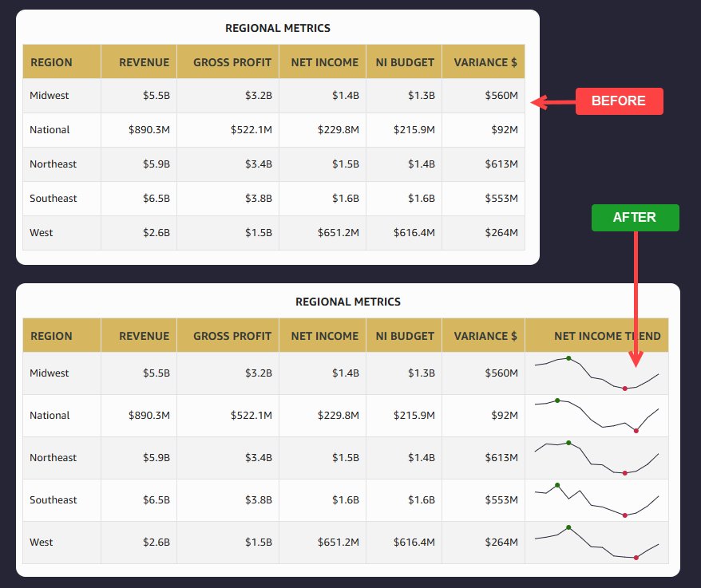701x588 pixels.
Task: Click West NI budget $616.4M in upper table
Action: [x=414, y=233]
